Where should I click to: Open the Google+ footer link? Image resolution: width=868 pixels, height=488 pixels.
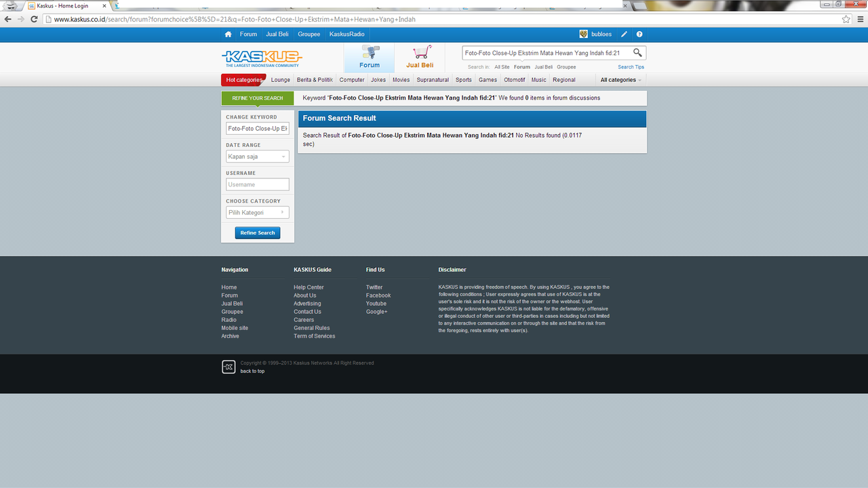(x=377, y=312)
